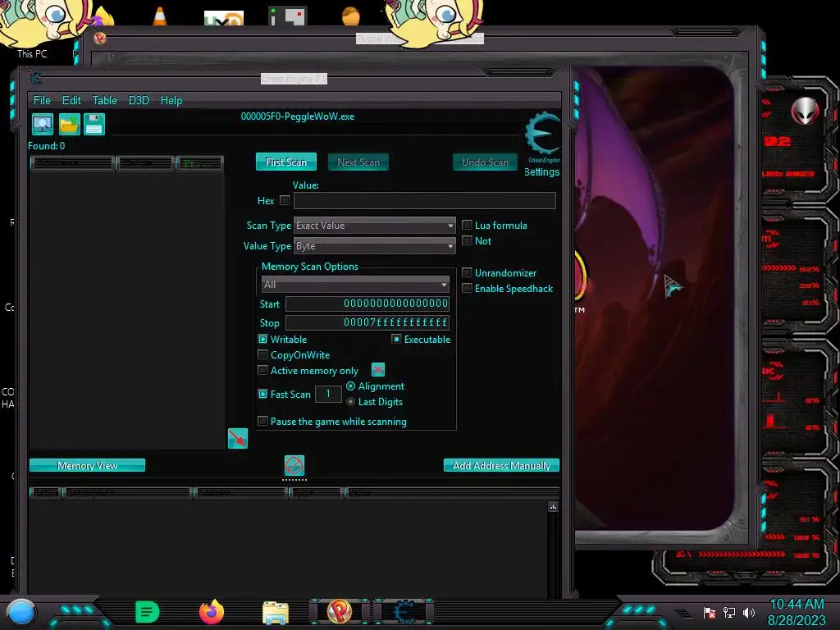Click the Stop address field
Image resolution: width=840 pixels, height=630 pixels.
coord(367,322)
